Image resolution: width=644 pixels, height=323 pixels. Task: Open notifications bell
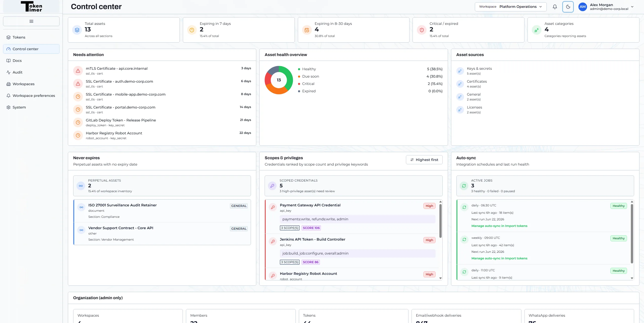[x=555, y=7]
